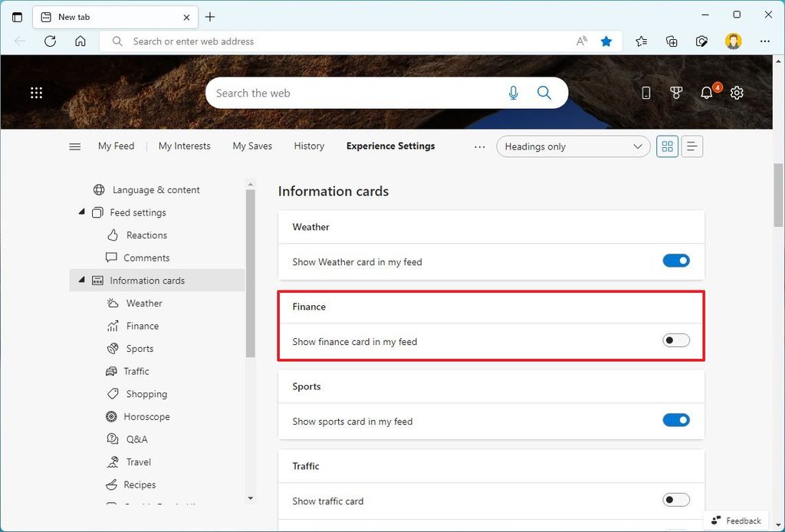Open notifications via the bell icon

(x=706, y=93)
